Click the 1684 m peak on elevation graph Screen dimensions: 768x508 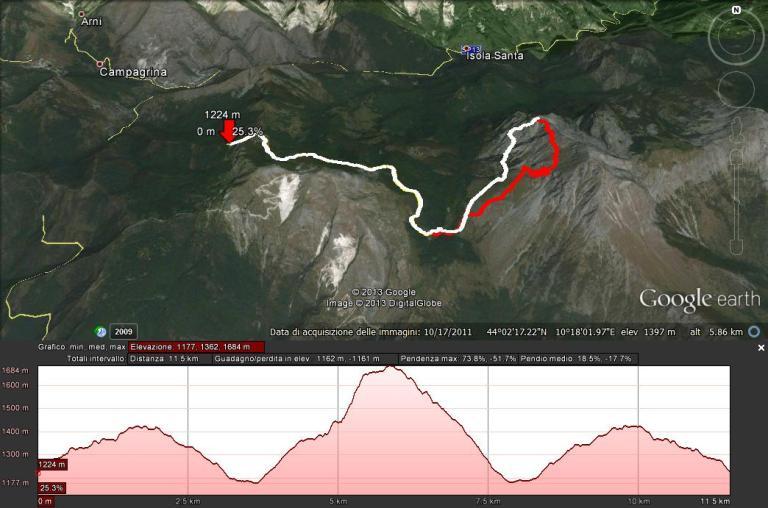pos(390,366)
